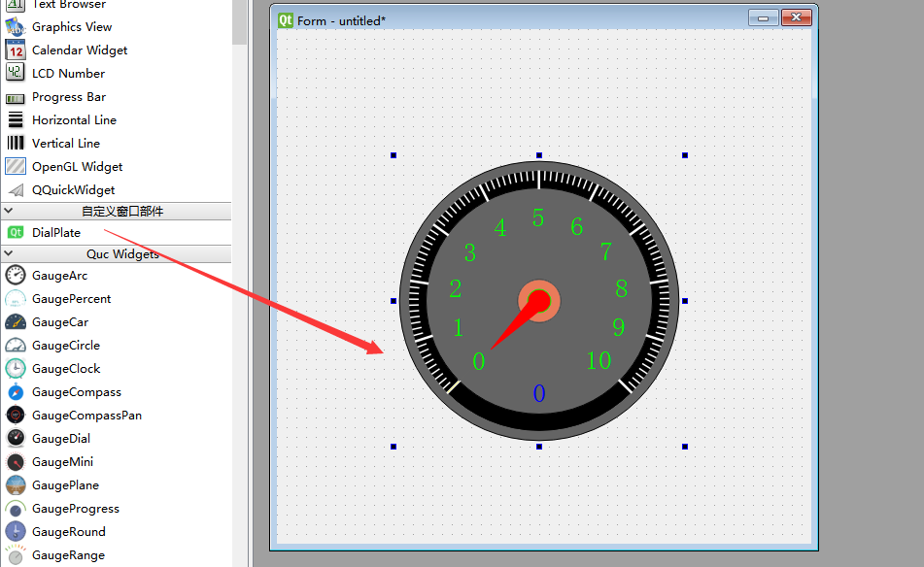Select the GaugeClock widget icon

tap(15, 368)
